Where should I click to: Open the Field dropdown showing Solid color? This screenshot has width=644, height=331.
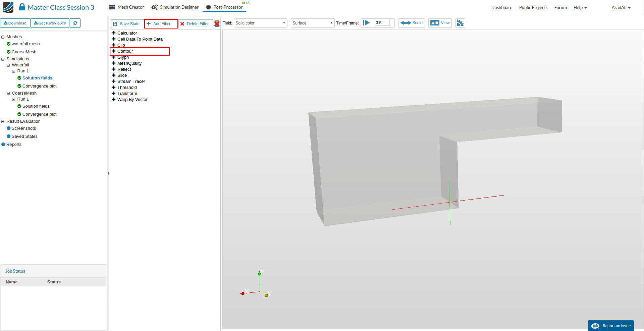click(260, 23)
